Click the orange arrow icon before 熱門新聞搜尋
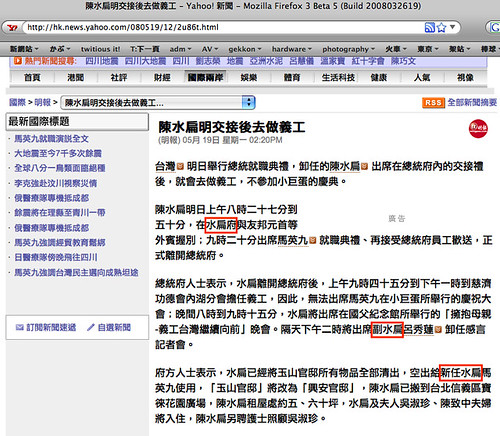The image size is (500, 436). point(18,61)
